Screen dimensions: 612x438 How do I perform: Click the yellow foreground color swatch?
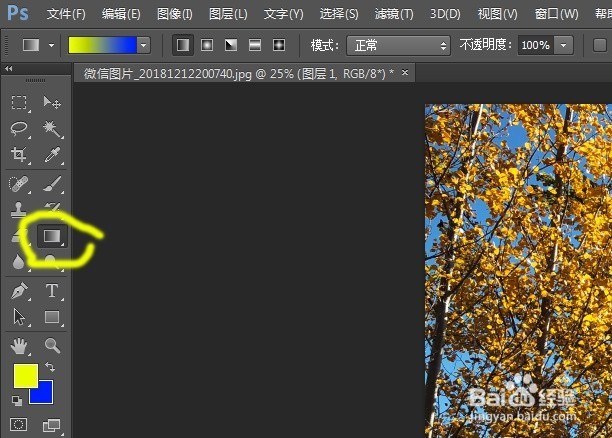[x=26, y=376]
